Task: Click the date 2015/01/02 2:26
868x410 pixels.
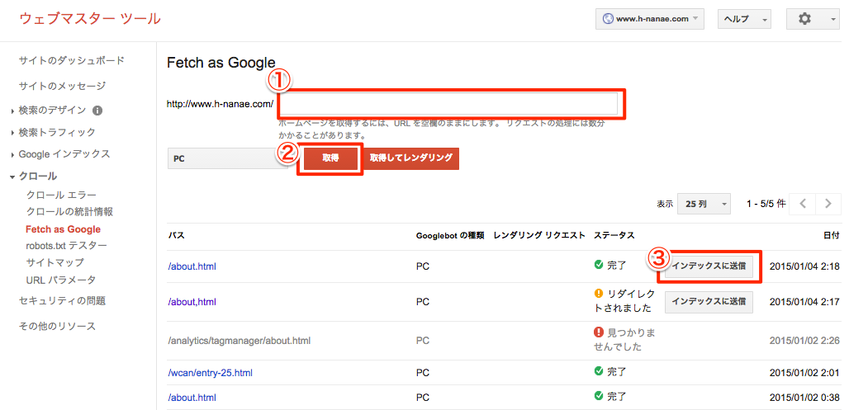Action: 804,341
